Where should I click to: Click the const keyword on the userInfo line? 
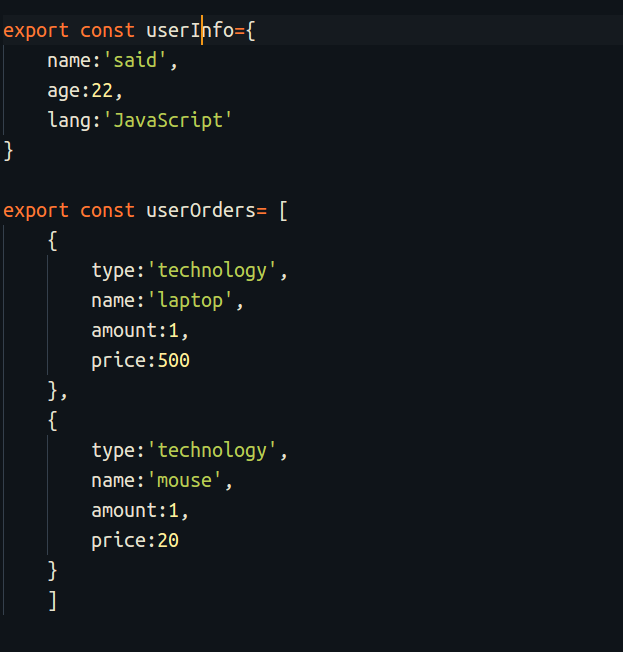click(108, 30)
